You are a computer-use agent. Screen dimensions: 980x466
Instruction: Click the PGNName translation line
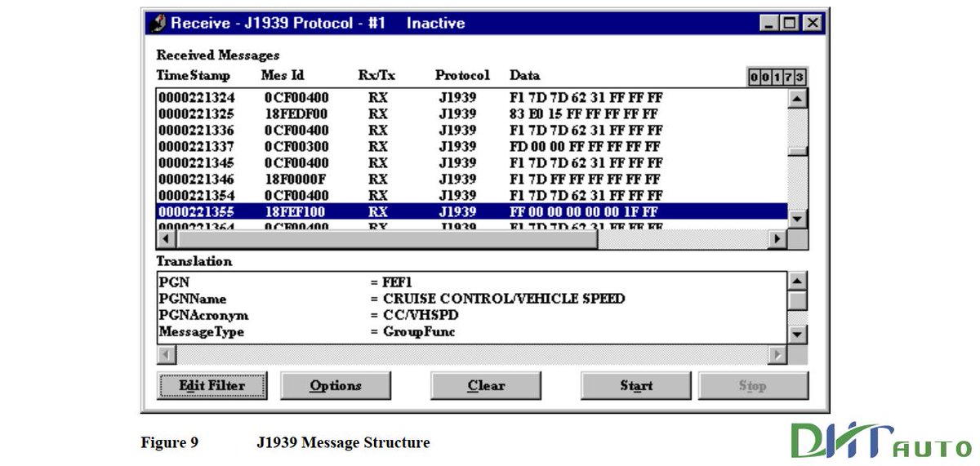tap(472, 299)
